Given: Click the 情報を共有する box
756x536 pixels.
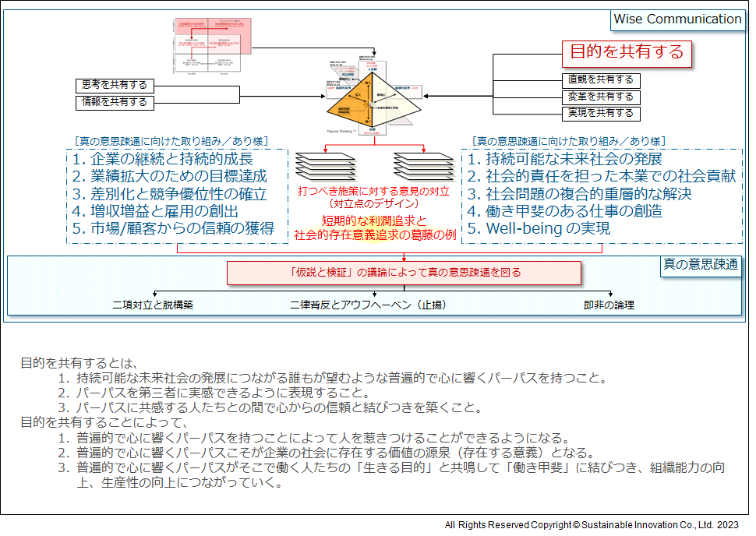Looking at the screenshot, I should [115, 102].
